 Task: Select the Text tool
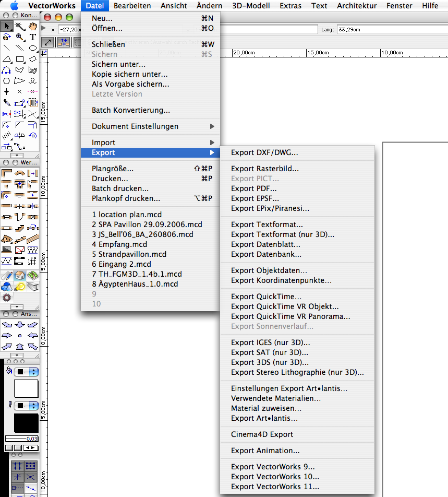33,37
